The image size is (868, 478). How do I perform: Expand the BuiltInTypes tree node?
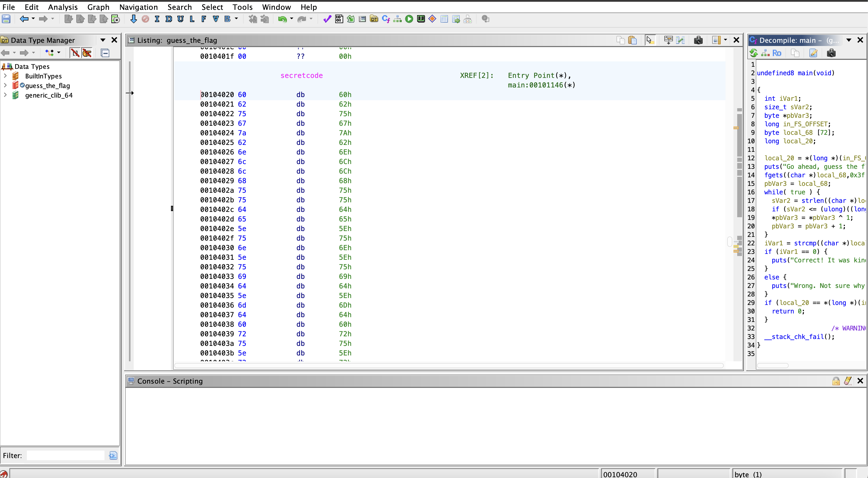tap(5, 76)
